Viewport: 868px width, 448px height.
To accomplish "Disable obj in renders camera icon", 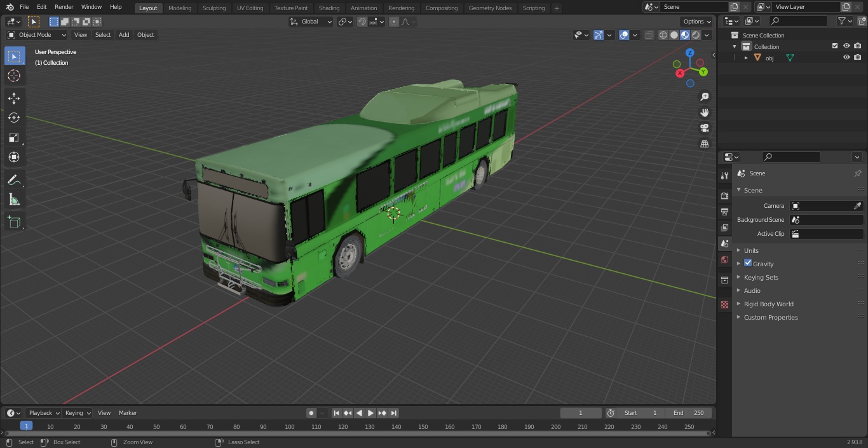I will pos(857,57).
